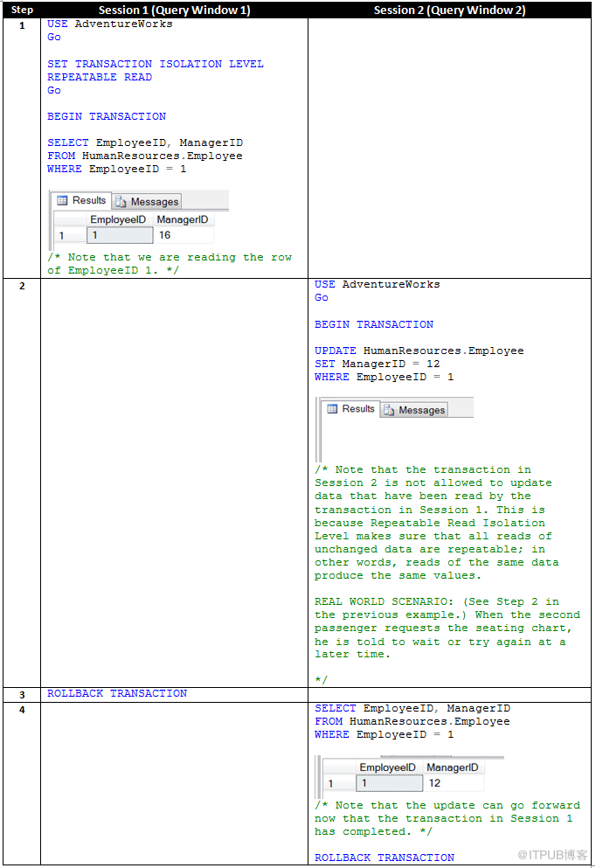Click 'USE AdventureWorks' in Session 1
This screenshot has height=868, width=596.
(109, 24)
